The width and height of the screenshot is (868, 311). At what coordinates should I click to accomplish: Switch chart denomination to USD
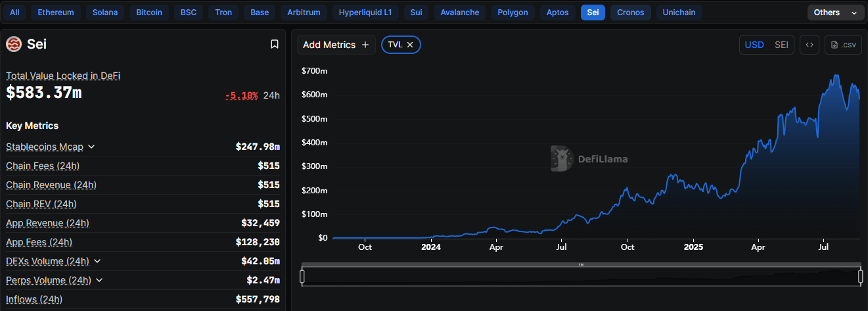pyautogui.click(x=754, y=45)
